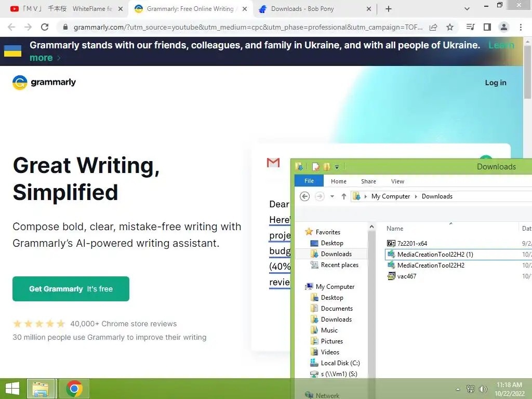Open the taskbar clock showing 11:18 AM

(509, 389)
